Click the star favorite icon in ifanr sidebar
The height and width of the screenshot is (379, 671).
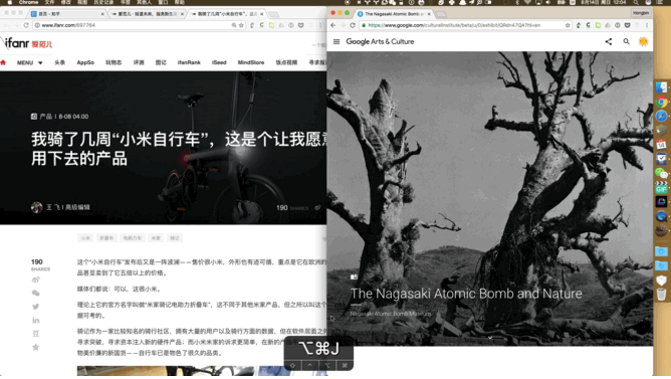tap(36, 347)
